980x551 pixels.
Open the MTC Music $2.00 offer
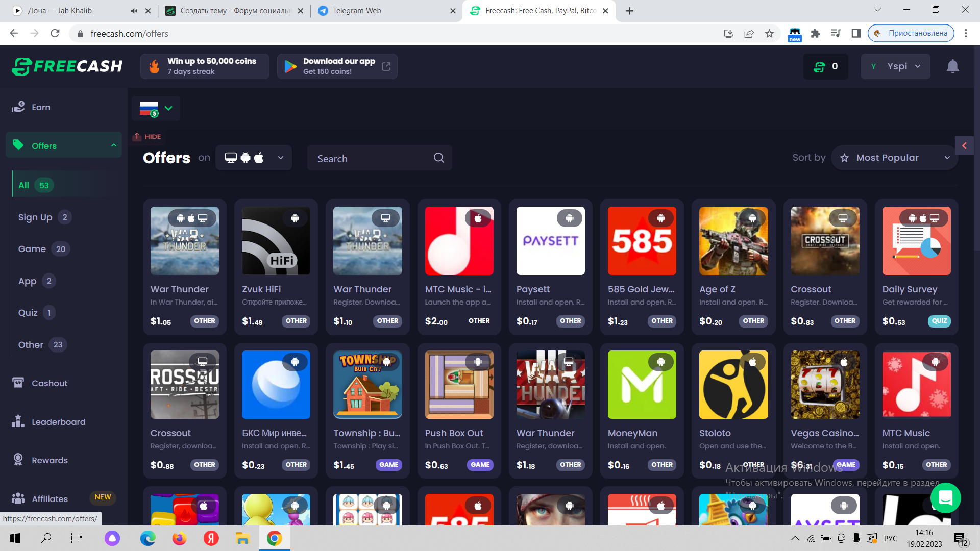click(459, 267)
